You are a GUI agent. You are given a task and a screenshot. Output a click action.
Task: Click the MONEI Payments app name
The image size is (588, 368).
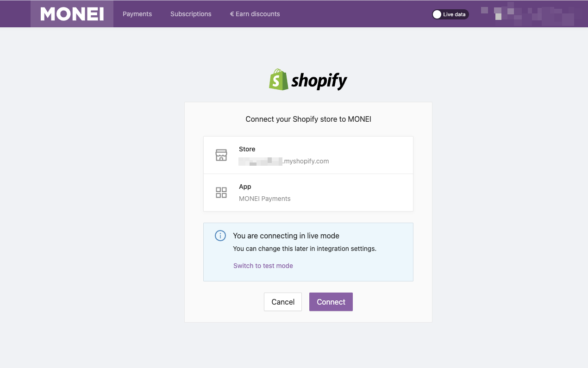265,199
